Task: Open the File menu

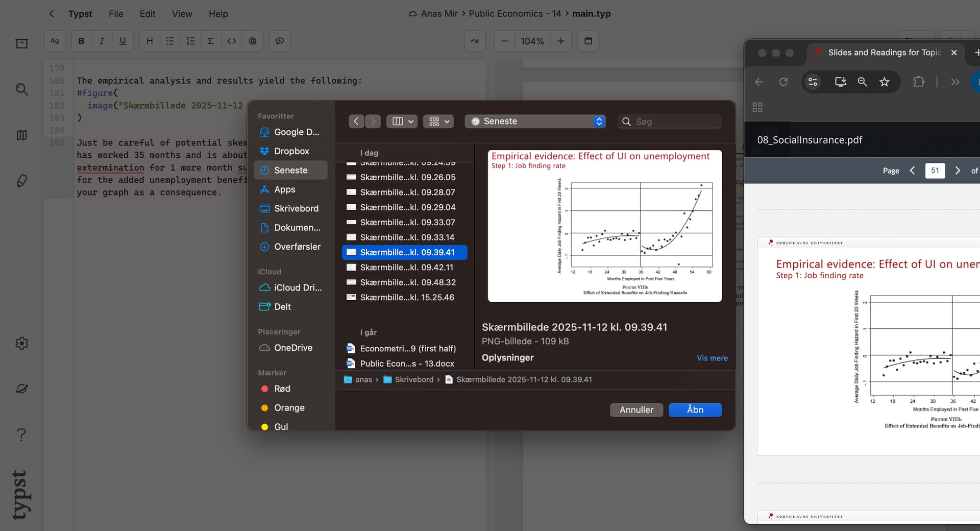Action: (x=116, y=14)
